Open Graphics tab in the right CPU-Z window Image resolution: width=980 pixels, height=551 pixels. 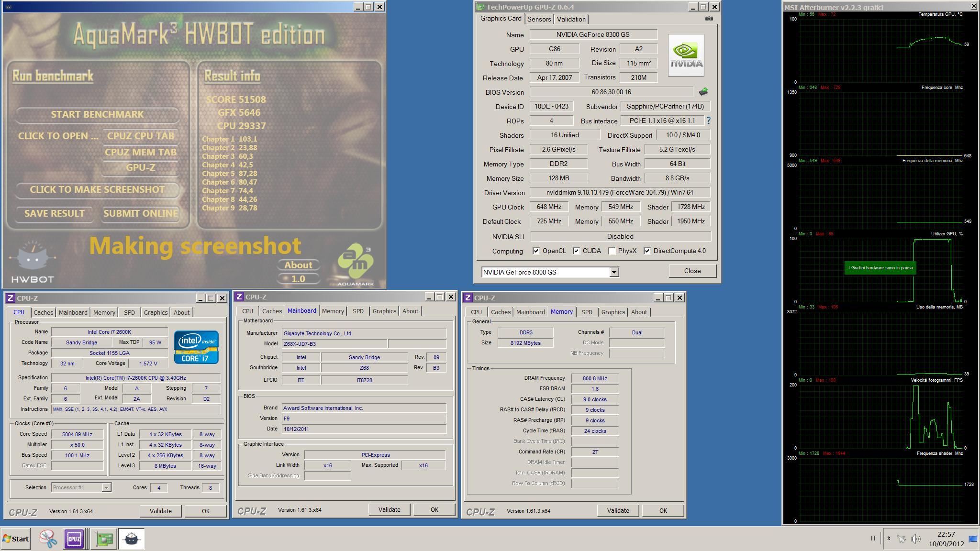613,312
